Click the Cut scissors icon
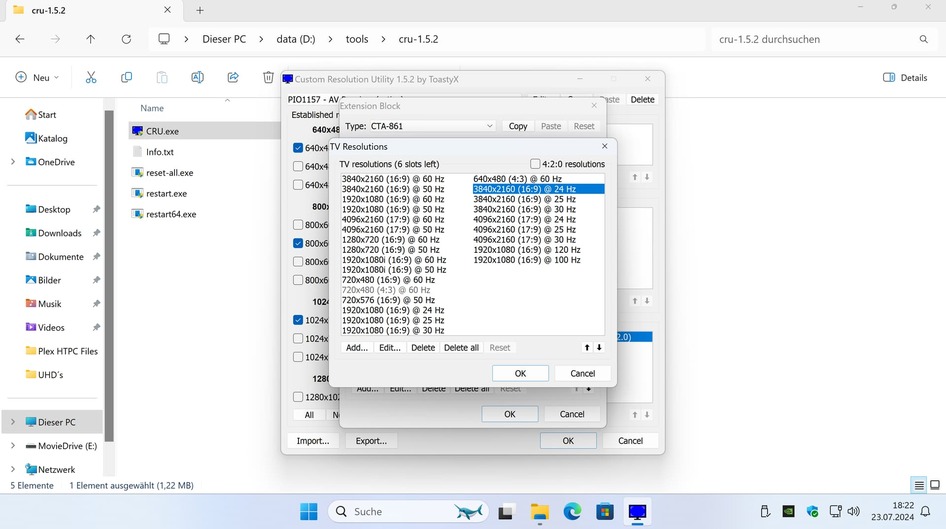 pos(91,77)
